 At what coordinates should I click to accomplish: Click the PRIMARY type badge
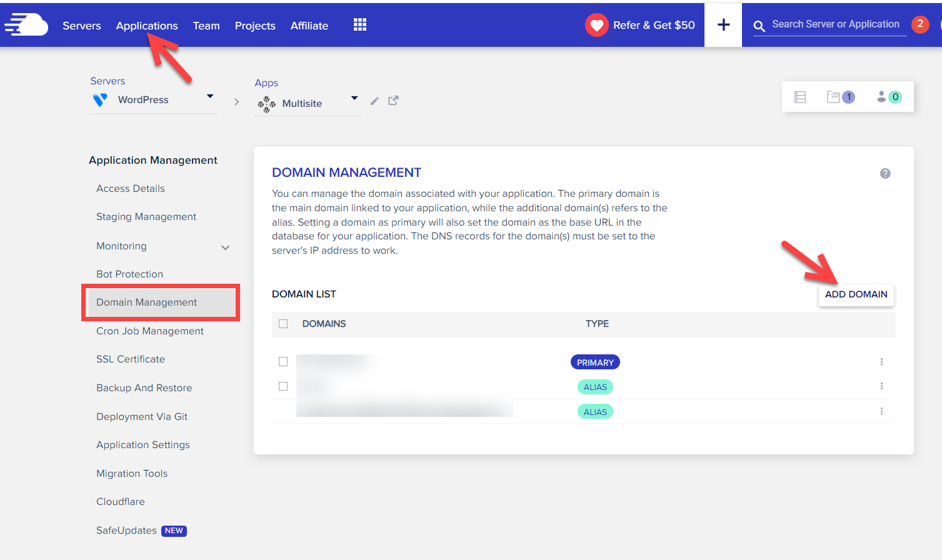point(595,362)
